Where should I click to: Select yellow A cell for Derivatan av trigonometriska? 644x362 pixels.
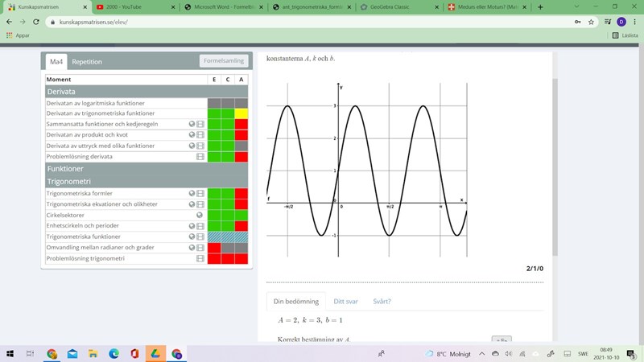coord(242,113)
